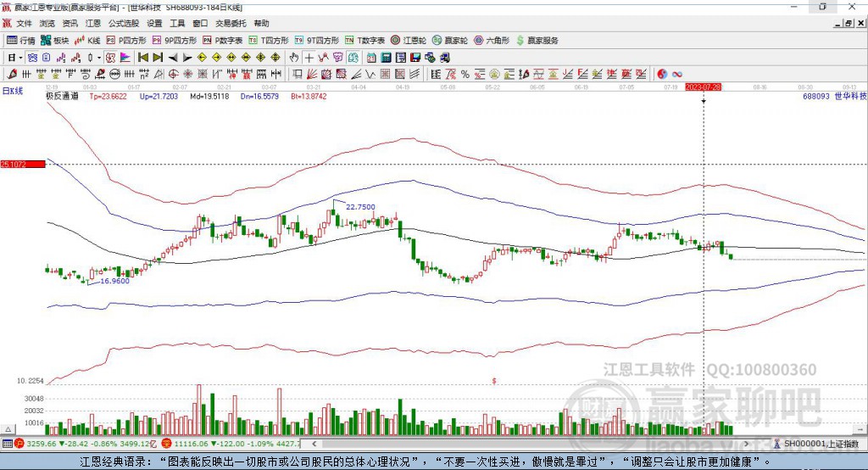This screenshot has width=868, height=470.
Task: Click the 16.9600 low price label
Action: click(x=115, y=281)
